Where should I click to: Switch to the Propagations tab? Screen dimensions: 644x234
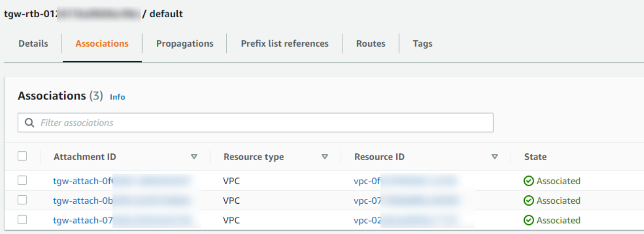pyautogui.click(x=185, y=44)
